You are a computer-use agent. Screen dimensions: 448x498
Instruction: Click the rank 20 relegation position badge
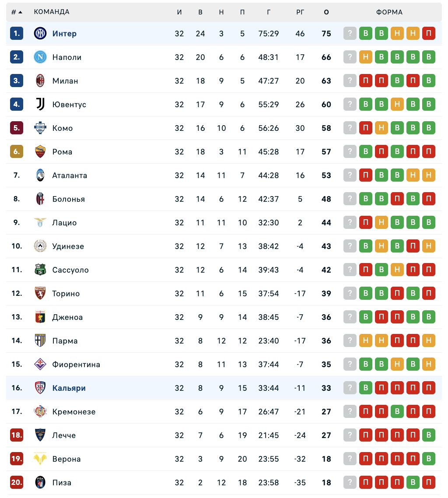[17, 482]
